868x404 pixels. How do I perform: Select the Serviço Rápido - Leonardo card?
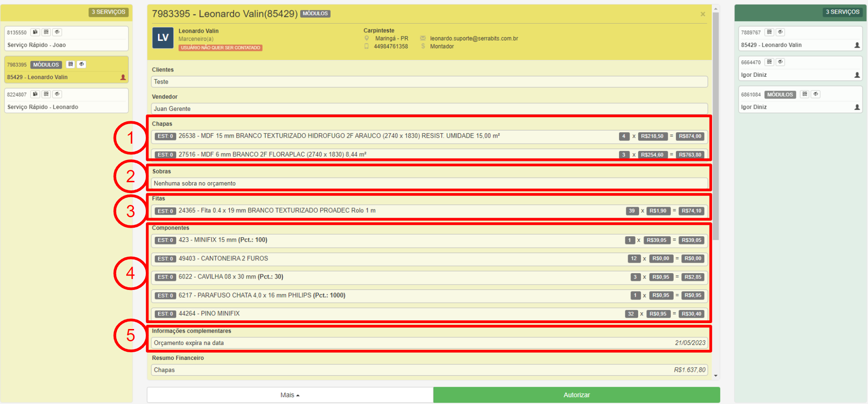point(66,100)
